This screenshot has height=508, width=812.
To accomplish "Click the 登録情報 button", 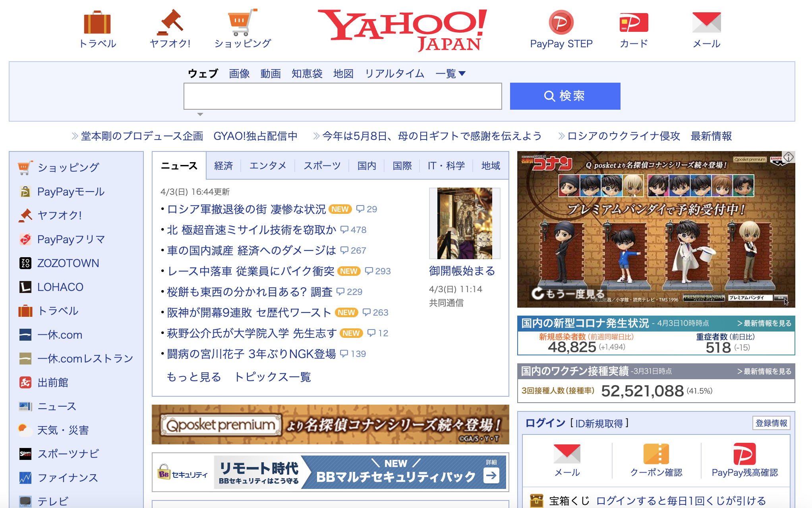I will [771, 423].
